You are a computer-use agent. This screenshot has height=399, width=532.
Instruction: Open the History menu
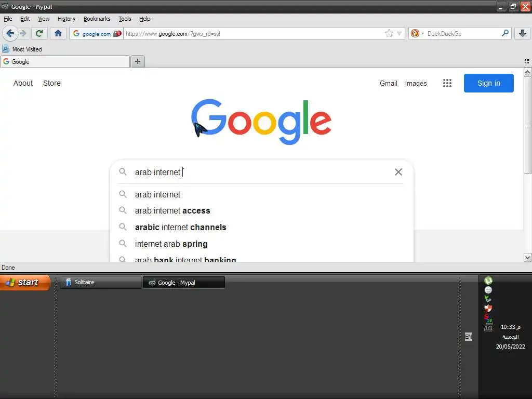(66, 19)
